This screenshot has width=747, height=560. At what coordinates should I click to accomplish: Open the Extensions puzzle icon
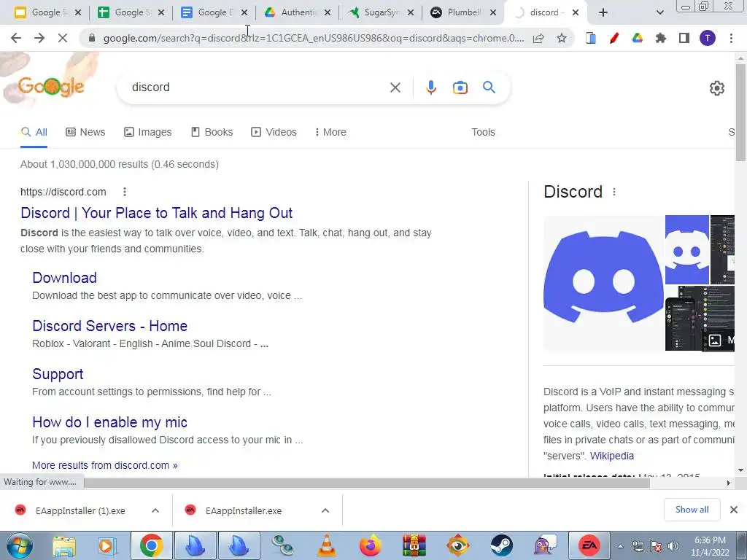click(661, 38)
